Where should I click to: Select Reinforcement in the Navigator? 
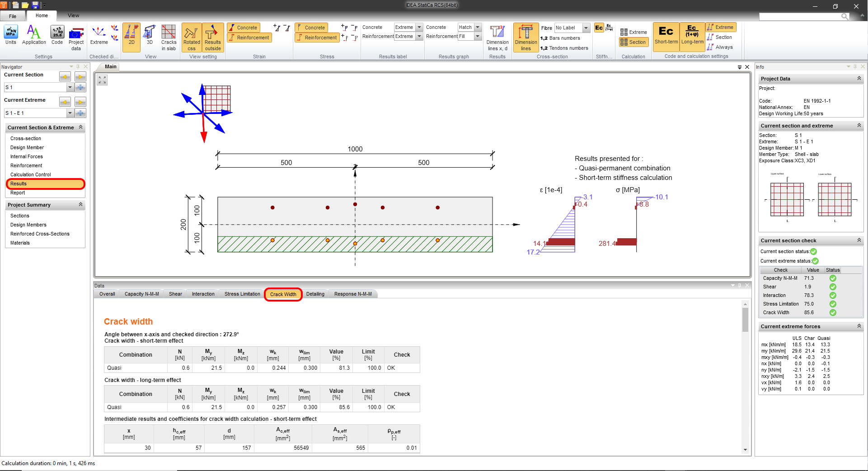26,165
